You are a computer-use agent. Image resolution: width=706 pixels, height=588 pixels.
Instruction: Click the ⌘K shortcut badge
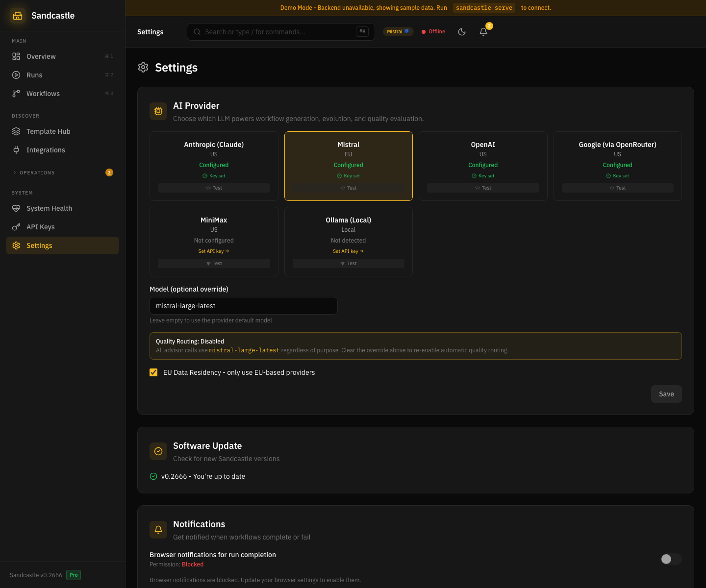362,31
